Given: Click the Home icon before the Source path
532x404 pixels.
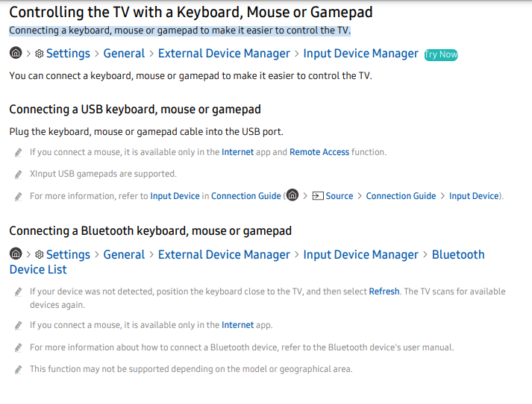Looking at the screenshot, I should coord(292,195).
